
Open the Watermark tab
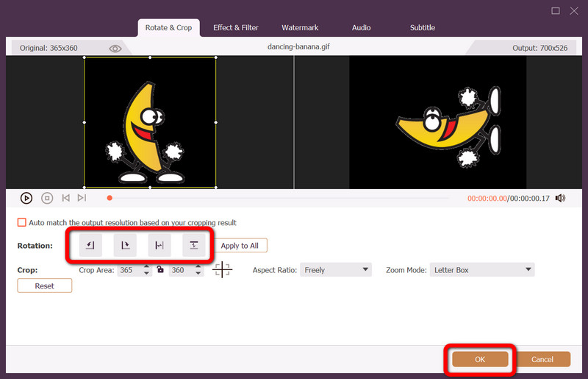(300, 28)
